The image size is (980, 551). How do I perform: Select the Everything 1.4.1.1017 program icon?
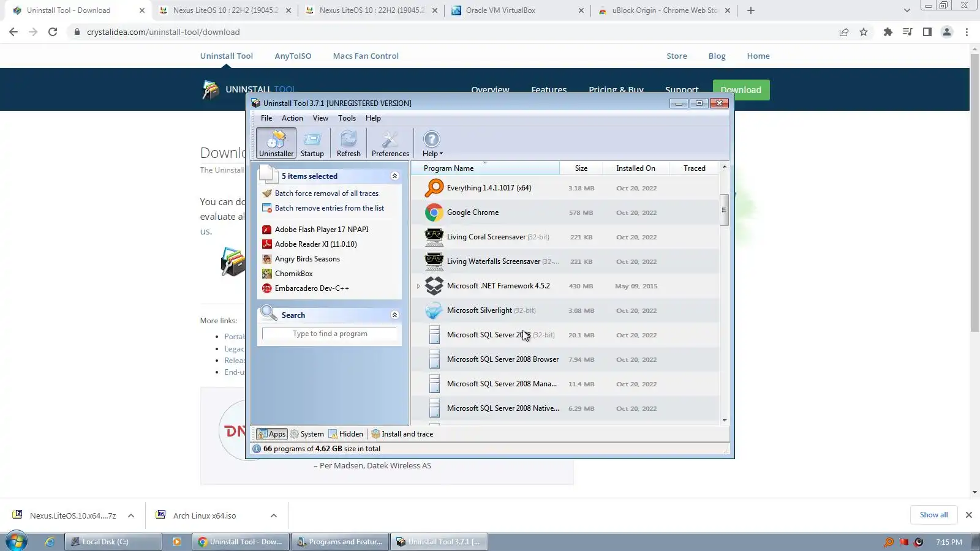click(x=434, y=188)
